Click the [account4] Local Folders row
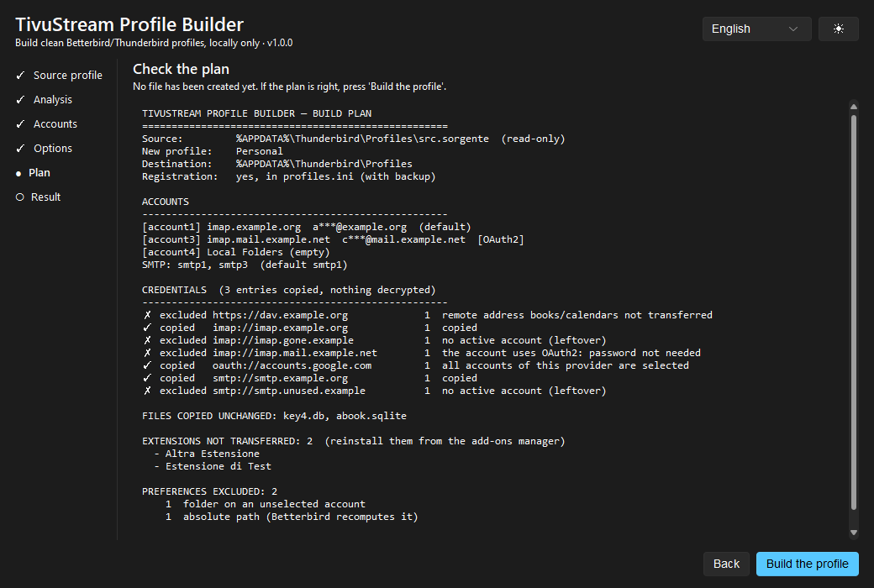Image resolution: width=874 pixels, height=588 pixels. 236,253
